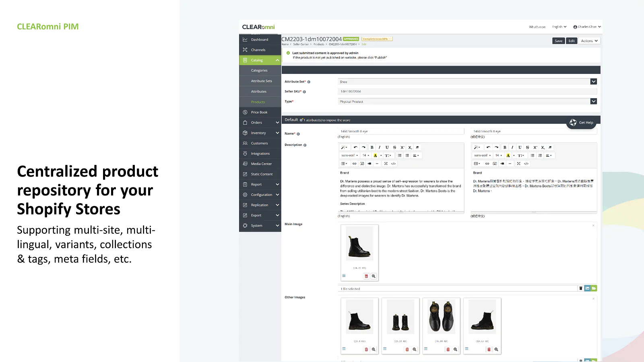The height and width of the screenshot is (362, 644).
Task: Insert horizontal rule in English description editor
Action: click(377, 164)
